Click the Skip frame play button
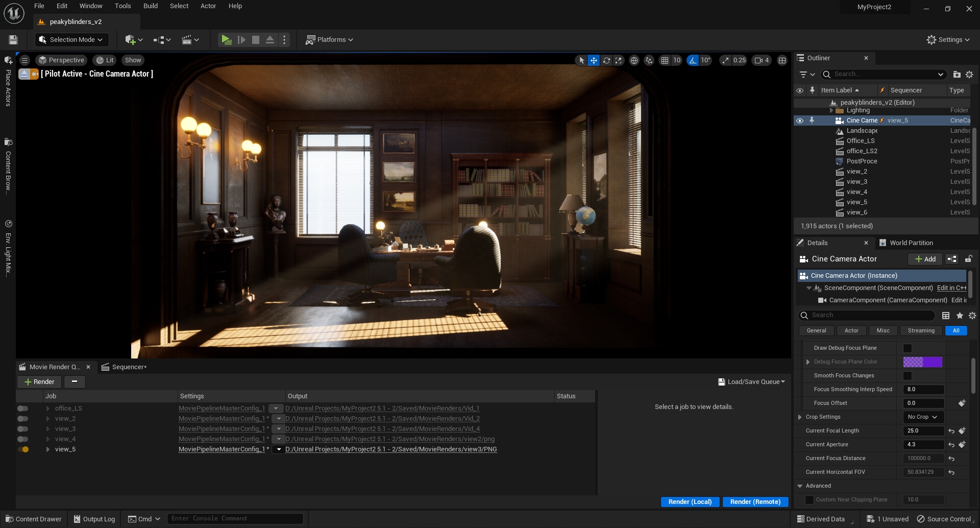Image resolution: width=980 pixels, height=528 pixels. pos(241,40)
